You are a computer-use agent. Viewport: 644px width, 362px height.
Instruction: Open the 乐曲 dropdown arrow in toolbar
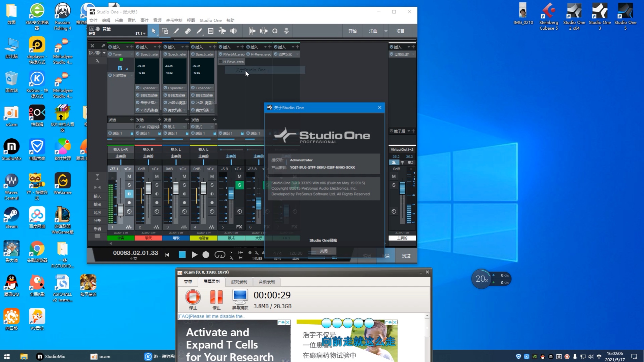[386, 31]
